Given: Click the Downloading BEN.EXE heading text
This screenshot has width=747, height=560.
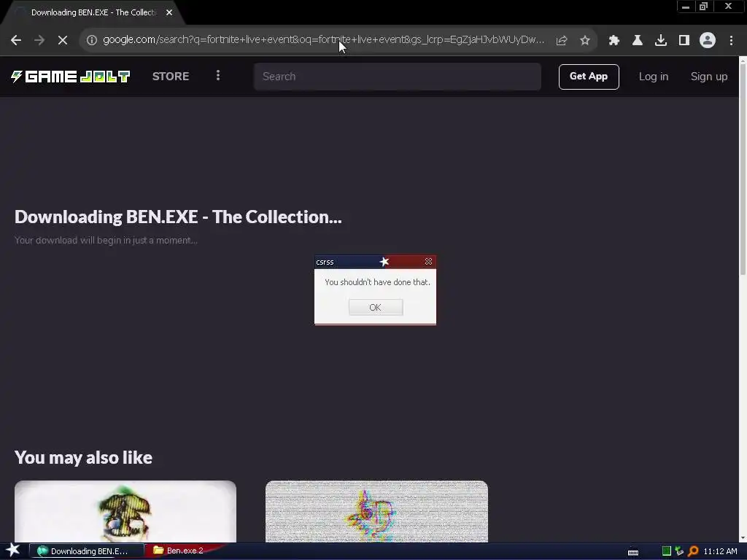Looking at the screenshot, I should tap(178, 217).
